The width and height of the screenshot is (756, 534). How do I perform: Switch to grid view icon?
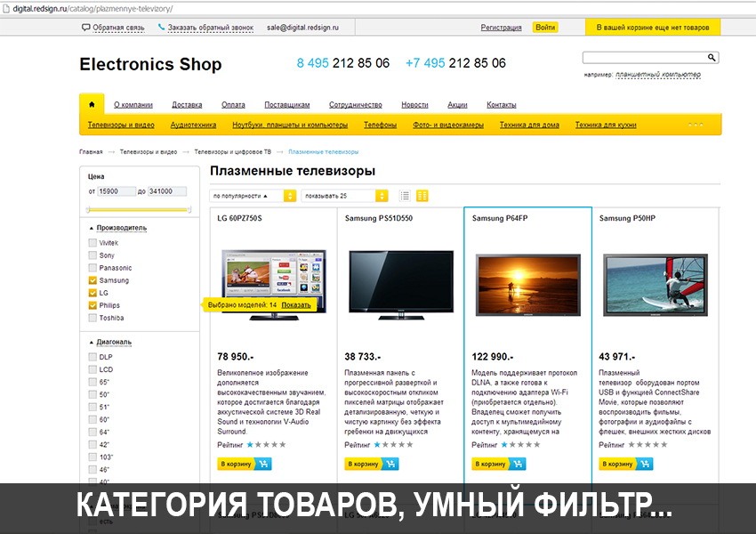tap(422, 196)
